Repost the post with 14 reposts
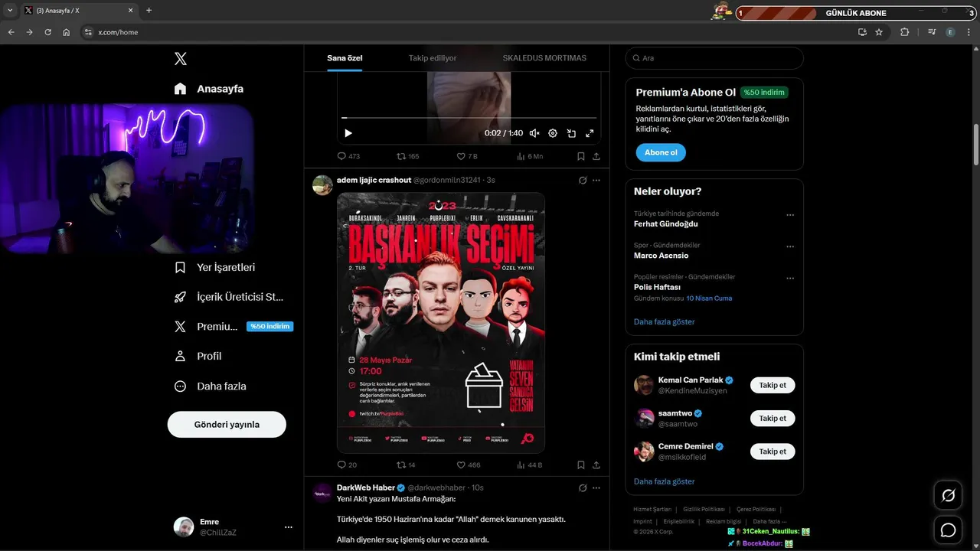This screenshot has width=980, height=551. click(x=406, y=465)
